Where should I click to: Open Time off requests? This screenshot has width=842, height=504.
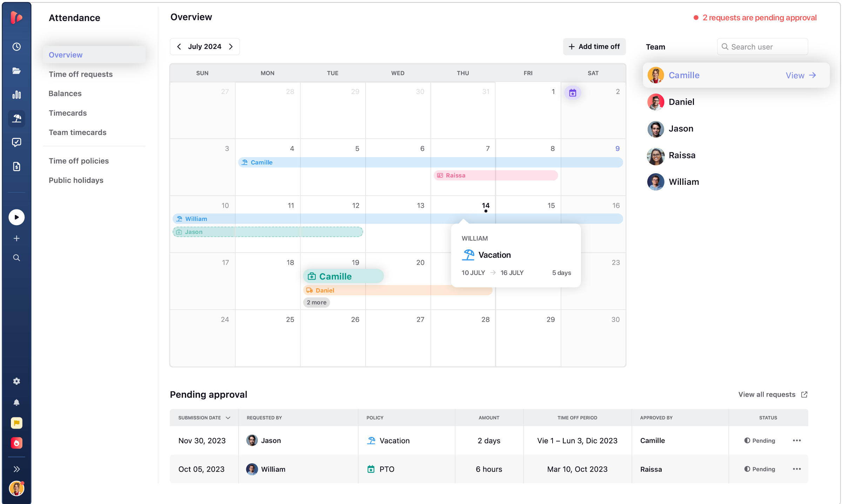[81, 74]
